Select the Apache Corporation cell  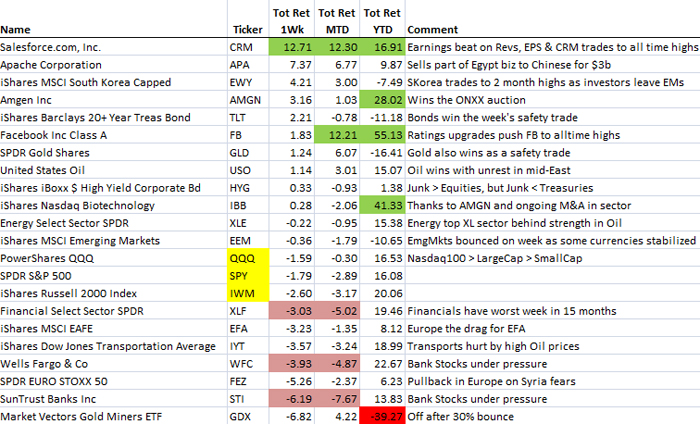pos(113,65)
